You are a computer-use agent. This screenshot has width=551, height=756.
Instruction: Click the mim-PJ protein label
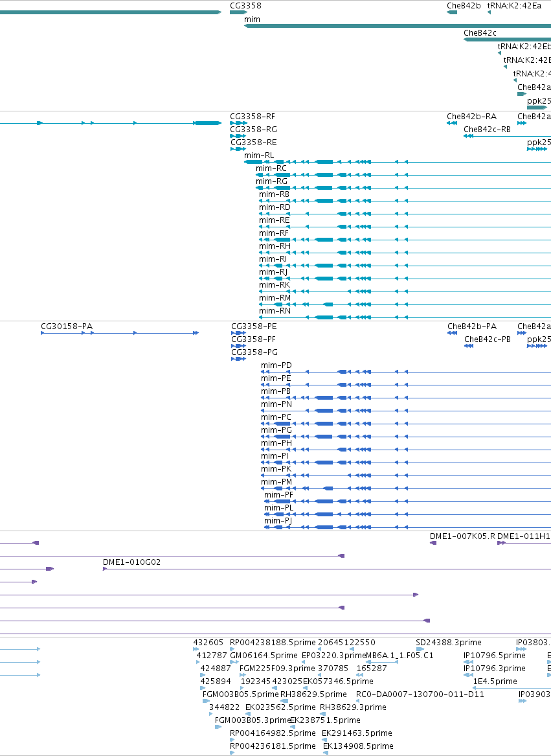tap(278, 521)
